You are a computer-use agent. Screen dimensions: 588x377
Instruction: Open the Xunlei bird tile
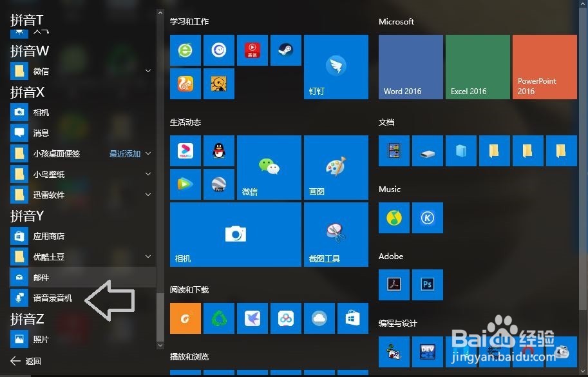tap(252, 318)
